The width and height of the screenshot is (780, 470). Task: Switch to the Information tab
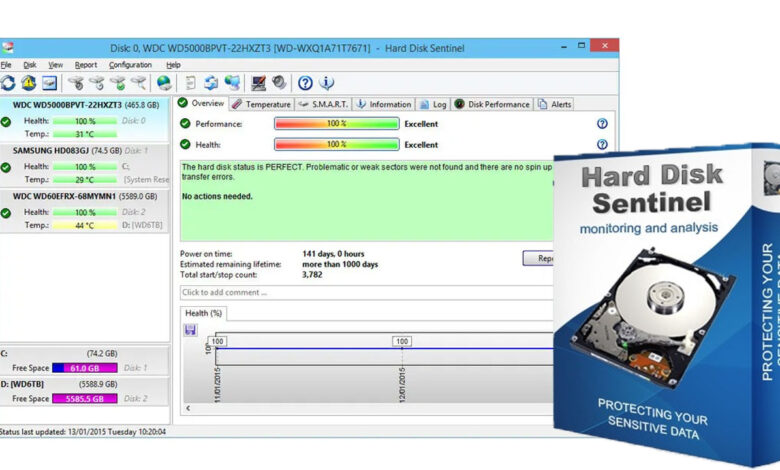[384, 104]
